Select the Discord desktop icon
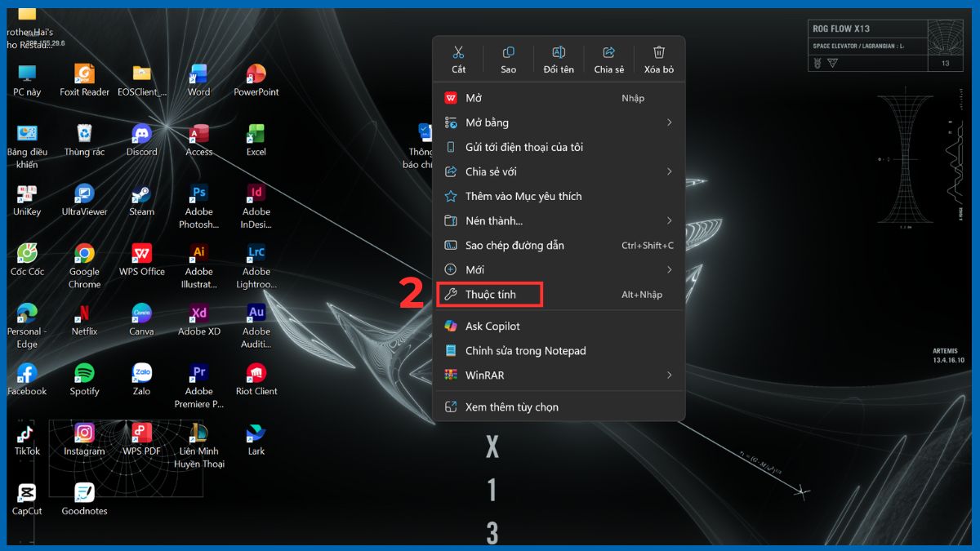Screen dimensions: 980x551 pos(141,140)
